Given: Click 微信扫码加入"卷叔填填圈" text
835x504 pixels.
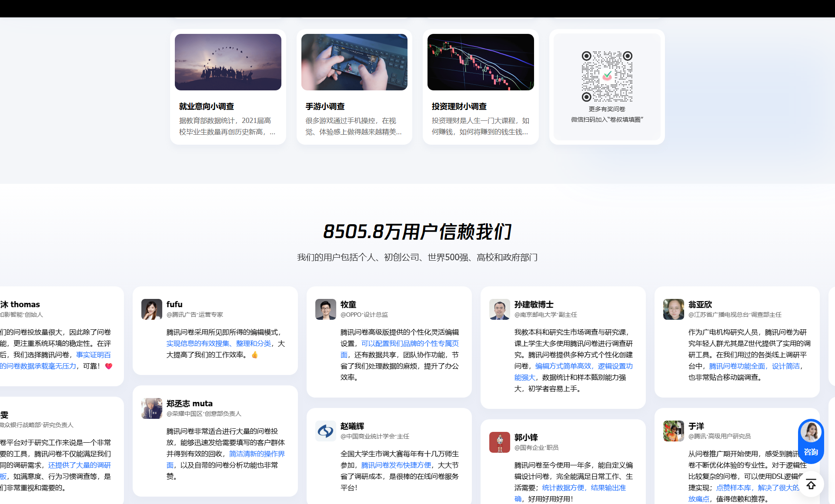Looking at the screenshot, I should [607, 119].
